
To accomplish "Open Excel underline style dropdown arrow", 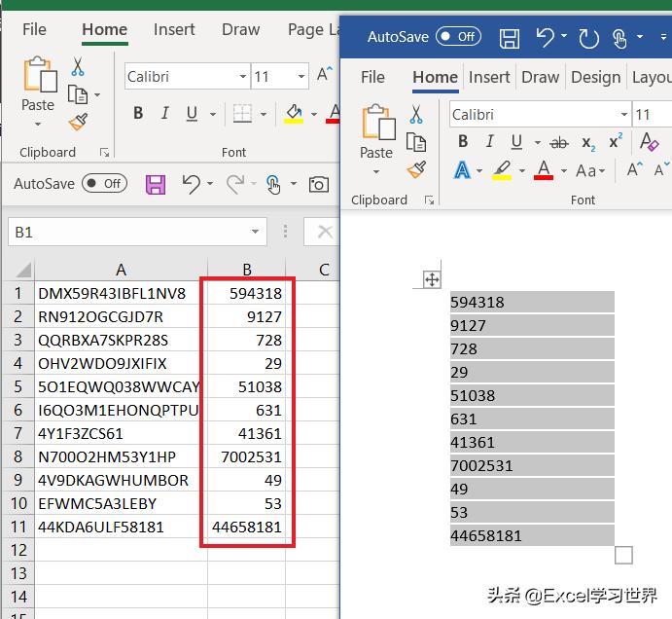I will pos(213,114).
